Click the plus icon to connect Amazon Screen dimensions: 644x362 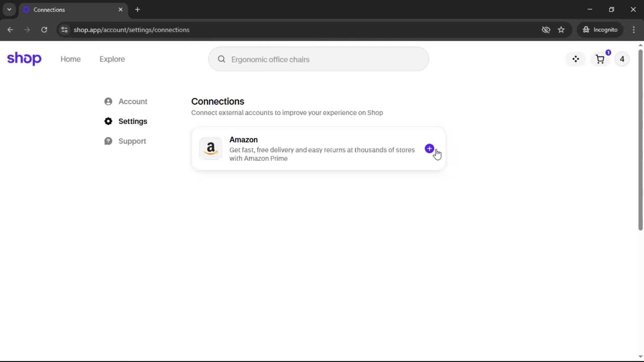[x=429, y=148]
